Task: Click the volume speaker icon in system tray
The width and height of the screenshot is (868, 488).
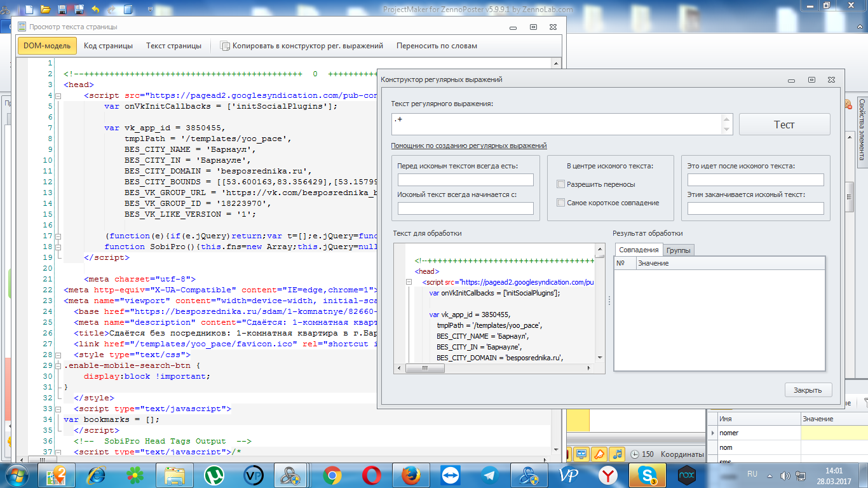Action: [x=785, y=475]
